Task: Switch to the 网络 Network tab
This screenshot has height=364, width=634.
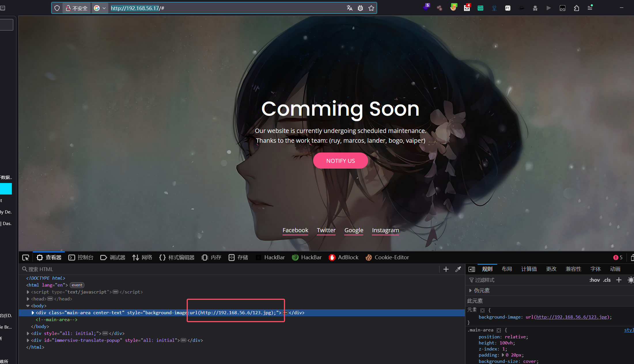Action: tap(142, 258)
